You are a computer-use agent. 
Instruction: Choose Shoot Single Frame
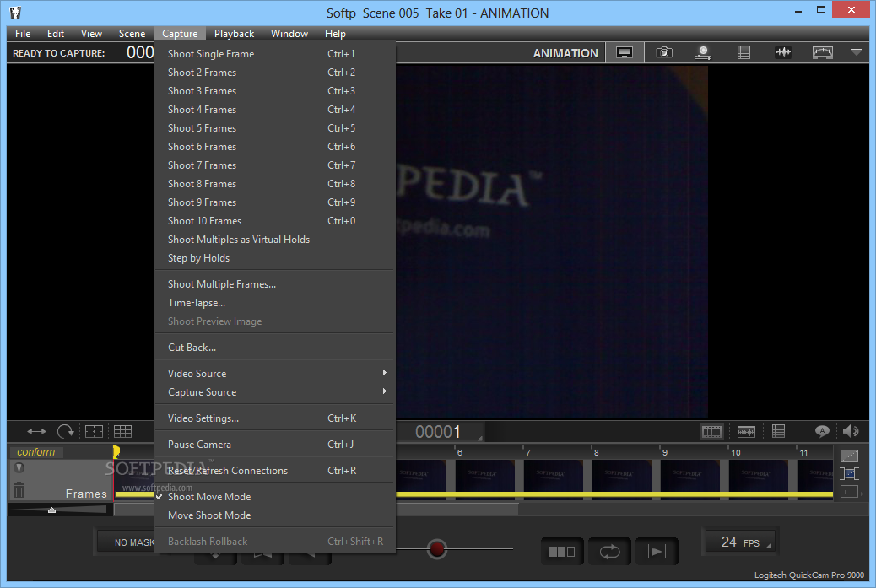[x=274, y=54]
